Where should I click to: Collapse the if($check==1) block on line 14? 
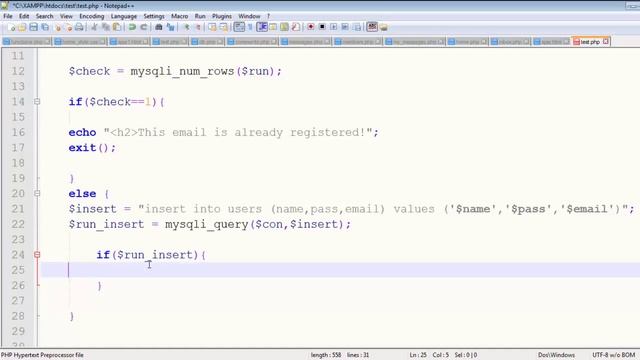click(37, 101)
